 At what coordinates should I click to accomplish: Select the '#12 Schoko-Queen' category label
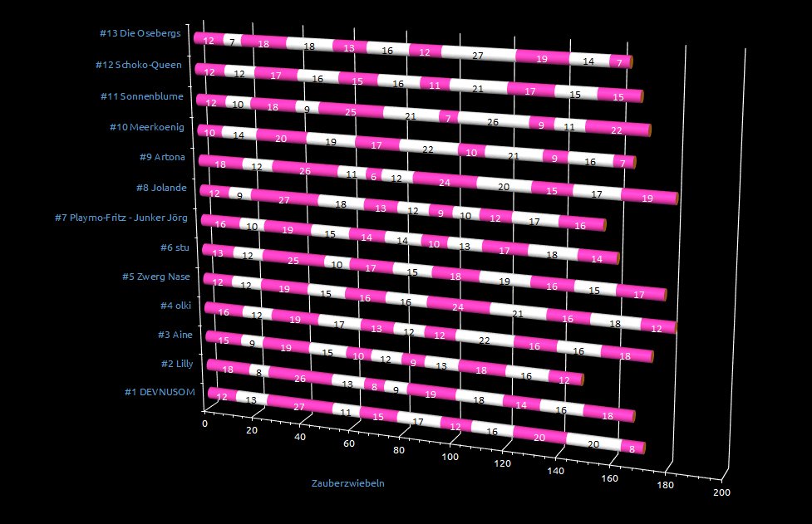139,65
